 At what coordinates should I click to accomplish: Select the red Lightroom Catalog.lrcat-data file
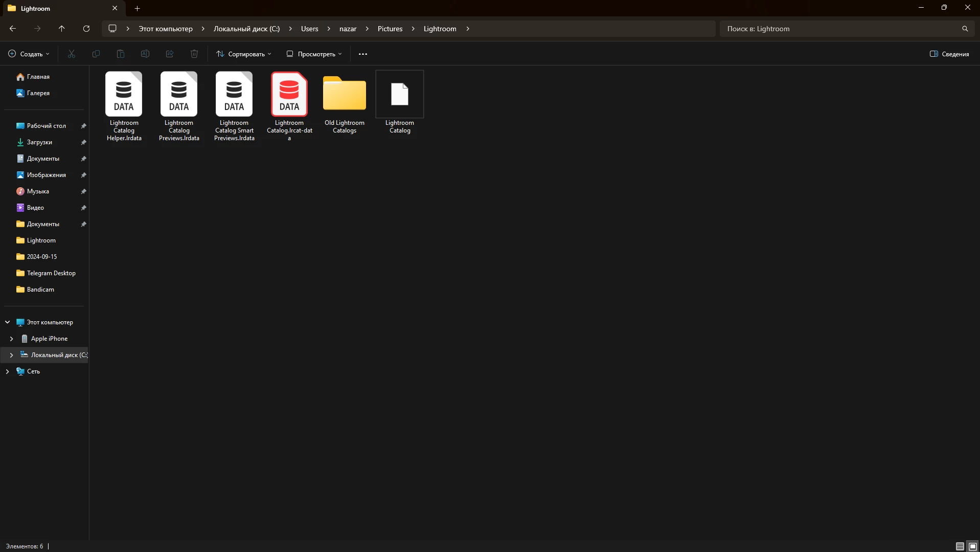[289, 107]
